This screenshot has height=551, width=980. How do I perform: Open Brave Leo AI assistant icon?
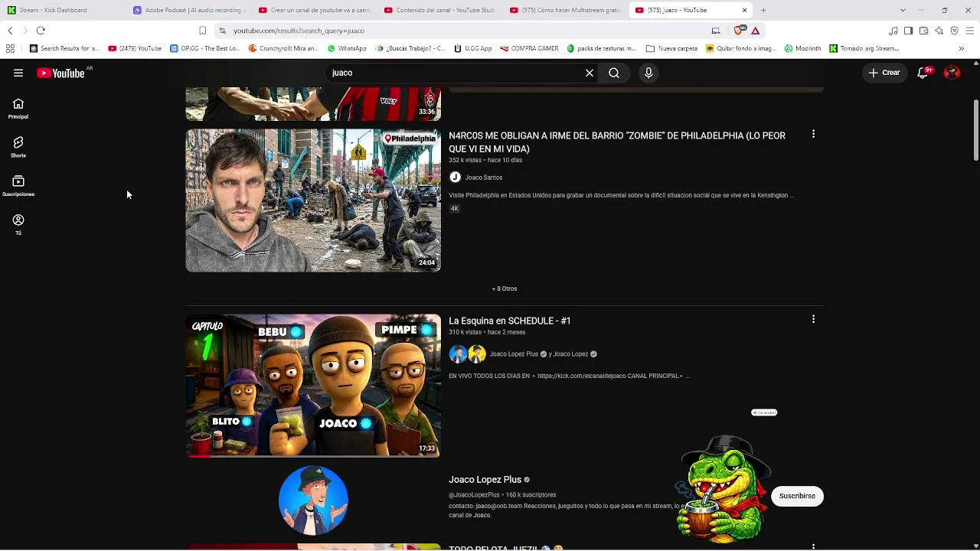click(939, 31)
